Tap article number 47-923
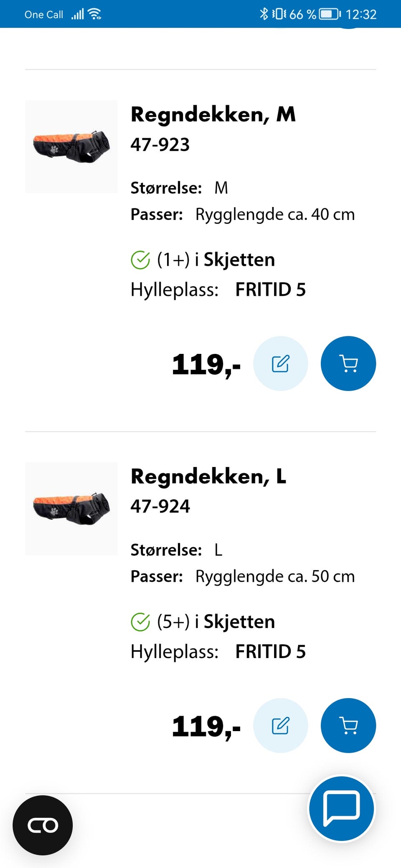The height and width of the screenshot is (868, 401). (x=160, y=144)
